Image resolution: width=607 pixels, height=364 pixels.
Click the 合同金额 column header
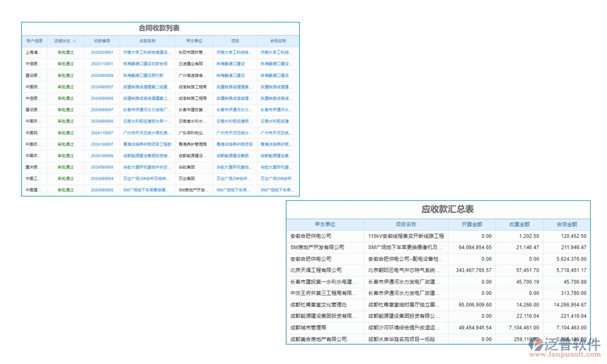[x=565, y=223]
